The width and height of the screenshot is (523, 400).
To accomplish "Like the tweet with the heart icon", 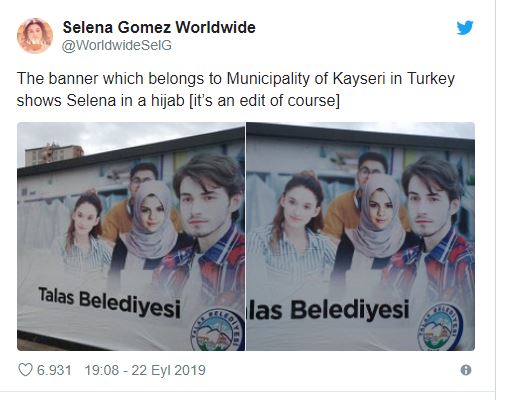I will tap(25, 370).
